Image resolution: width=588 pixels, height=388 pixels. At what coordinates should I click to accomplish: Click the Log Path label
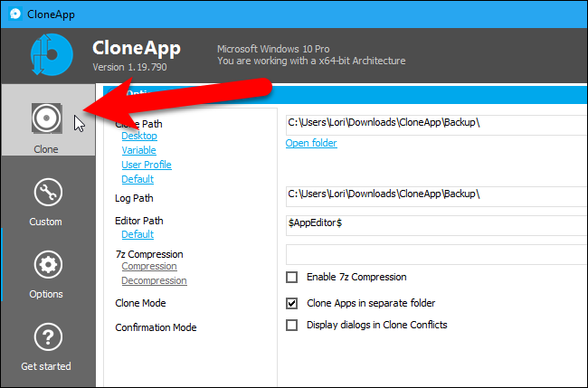134,198
